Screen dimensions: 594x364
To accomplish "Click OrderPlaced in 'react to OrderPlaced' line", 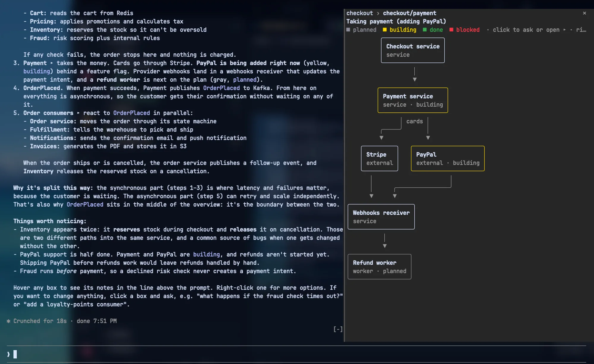I will (x=132, y=113).
